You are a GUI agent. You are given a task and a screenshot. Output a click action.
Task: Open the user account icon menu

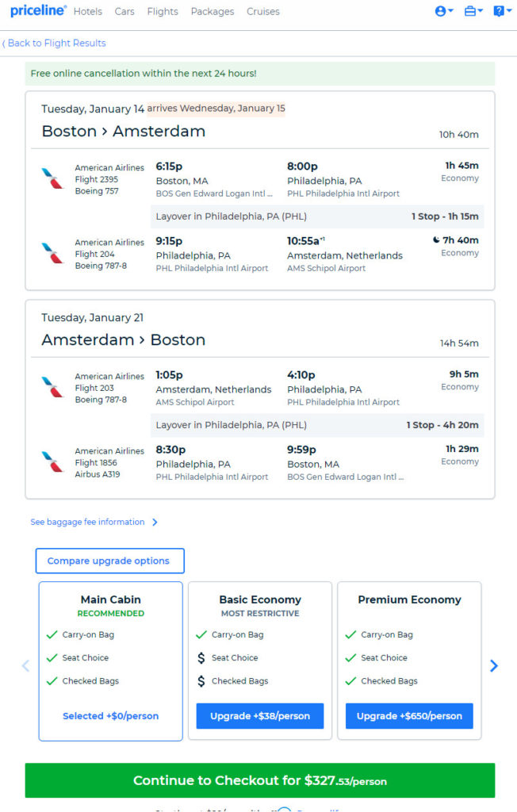click(x=444, y=11)
